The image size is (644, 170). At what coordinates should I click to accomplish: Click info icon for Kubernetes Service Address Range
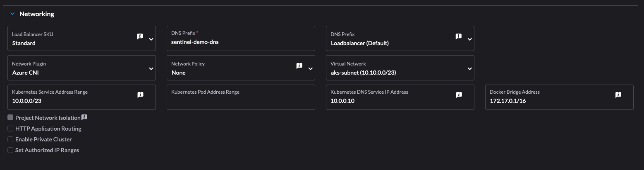(140, 95)
